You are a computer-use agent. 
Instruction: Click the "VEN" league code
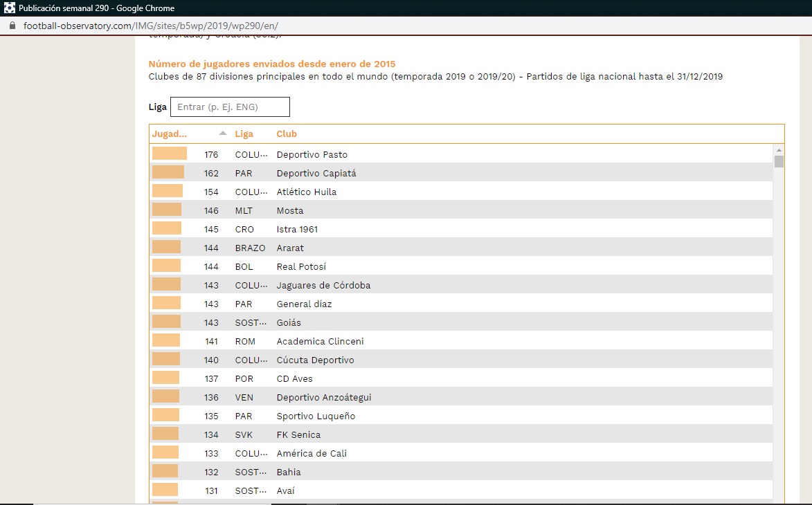coord(244,397)
